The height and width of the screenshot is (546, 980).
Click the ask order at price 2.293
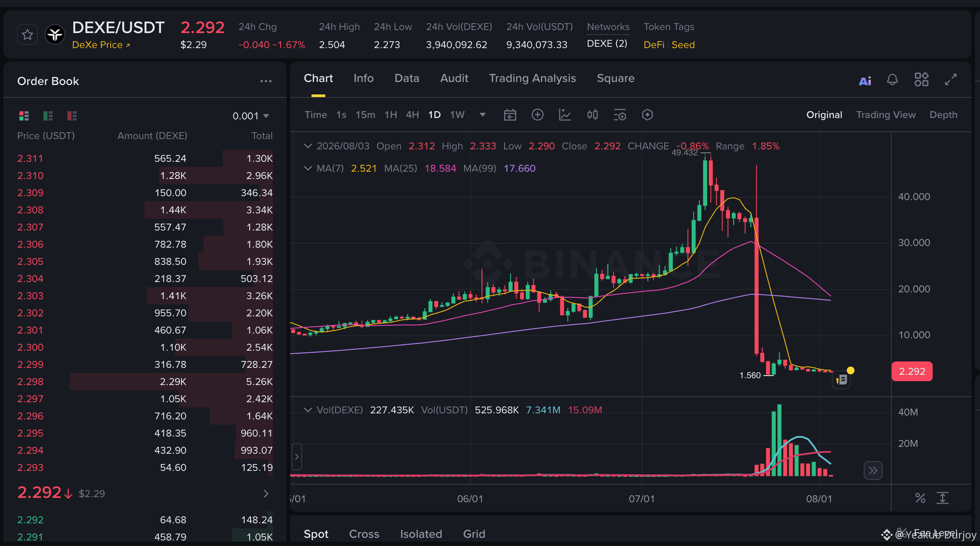click(145, 467)
